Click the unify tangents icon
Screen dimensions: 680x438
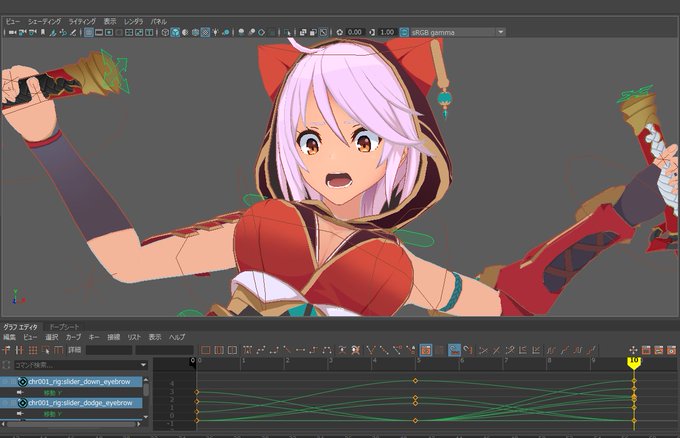click(x=384, y=350)
